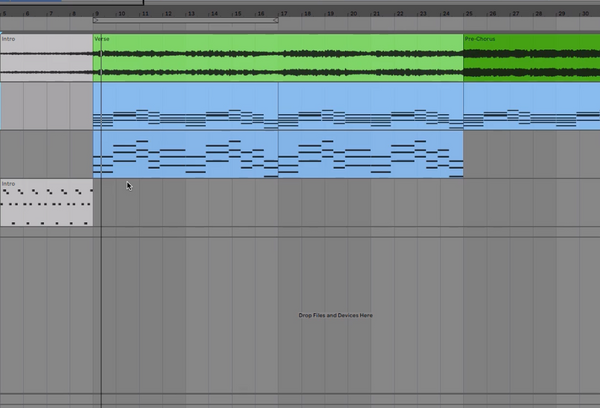The width and height of the screenshot is (600, 408).
Task: Click bar 12 in the beat-time ruler
Action: coord(168,14)
